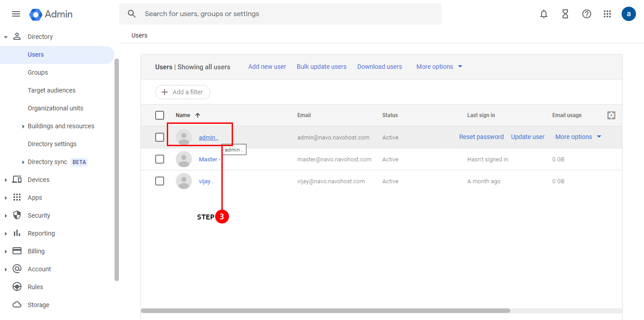Click Reset password for admin
Image resolution: width=644 pixels, height=320 pixels.
pos(481,137)
